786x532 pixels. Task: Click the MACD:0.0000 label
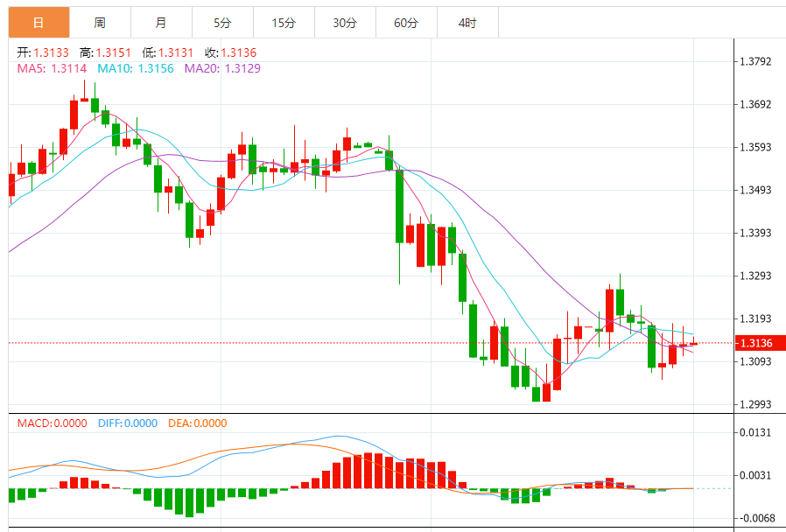tap(53, 423)
